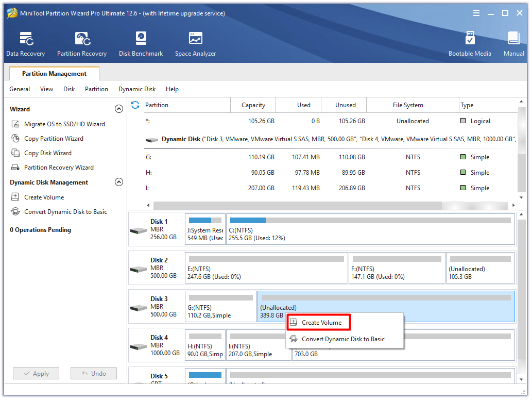The width and height of the screenshot is (532, 400).
Task: Click the Copy Disk Wizard icon
Action: [15, 153]
